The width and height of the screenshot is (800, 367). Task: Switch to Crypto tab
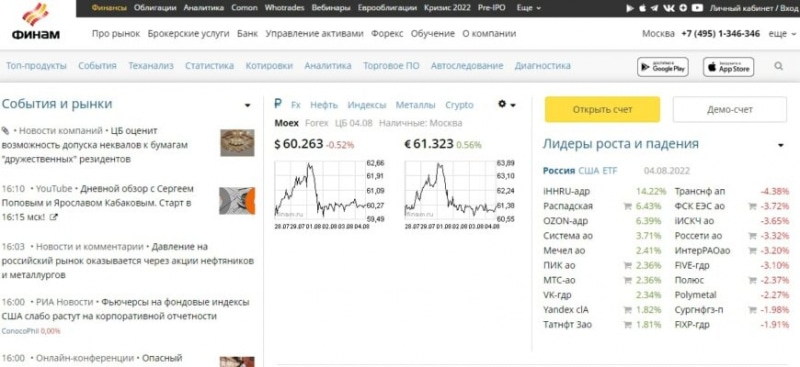[459, 105]
